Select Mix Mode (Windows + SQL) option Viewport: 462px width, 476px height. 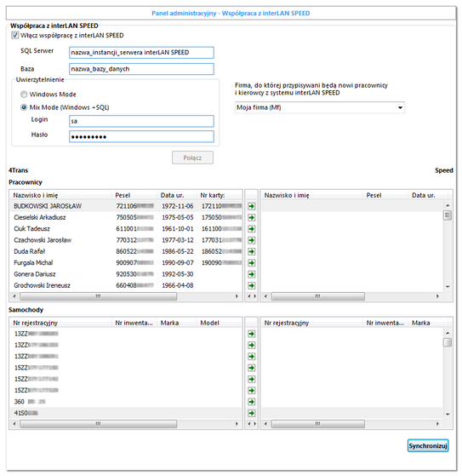click(24, 107)
